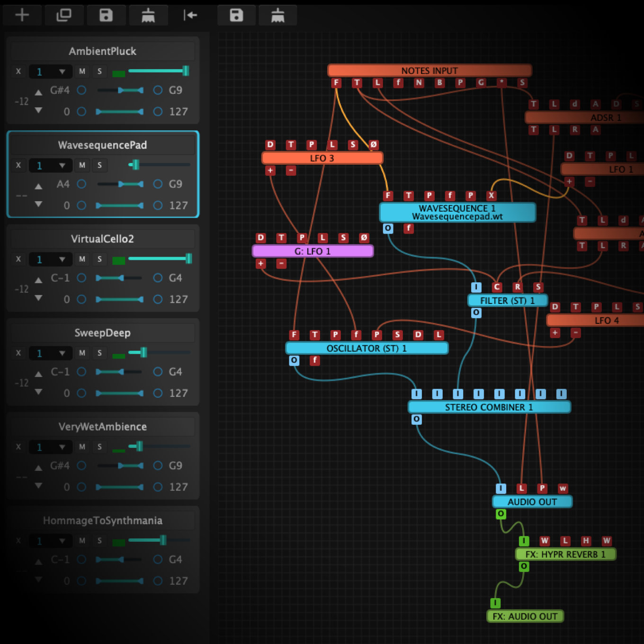The height and width of the screenshot is (644, 644).
Task: Solo the SweepDeep layer
Action: click(x=99, y=353)
